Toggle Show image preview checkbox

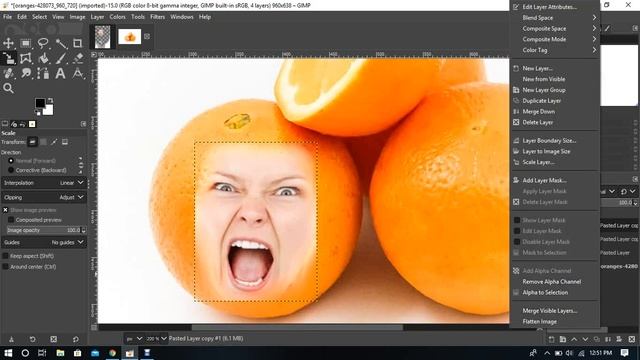coord(5,210)
